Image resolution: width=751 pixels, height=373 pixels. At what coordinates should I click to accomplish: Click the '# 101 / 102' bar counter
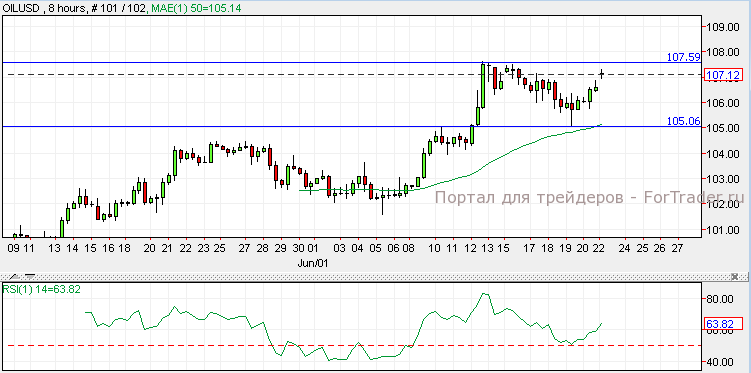(x=118, y=8)
